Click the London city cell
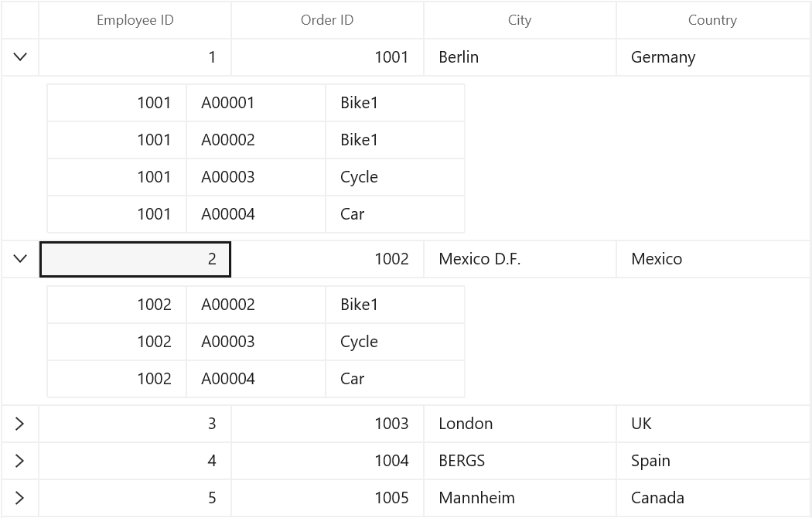Viewport: 812px width, 518px height. click(520, 424)
